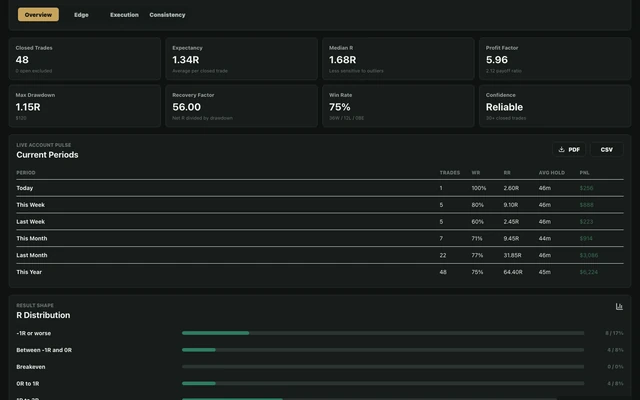Image resolution: width=640 pixels, height=400 pixels.
Task: Click the AVG HOLD column header
Action: [552, 173]
